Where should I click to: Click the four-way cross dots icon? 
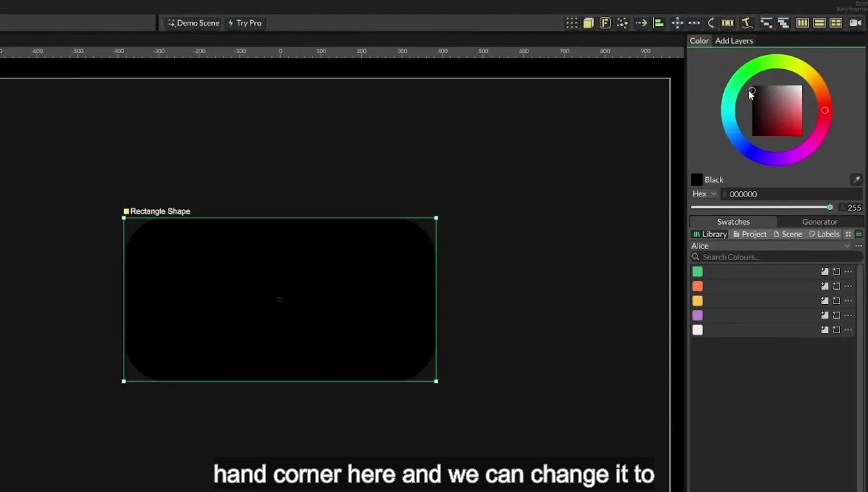click(x=677, y=23)
